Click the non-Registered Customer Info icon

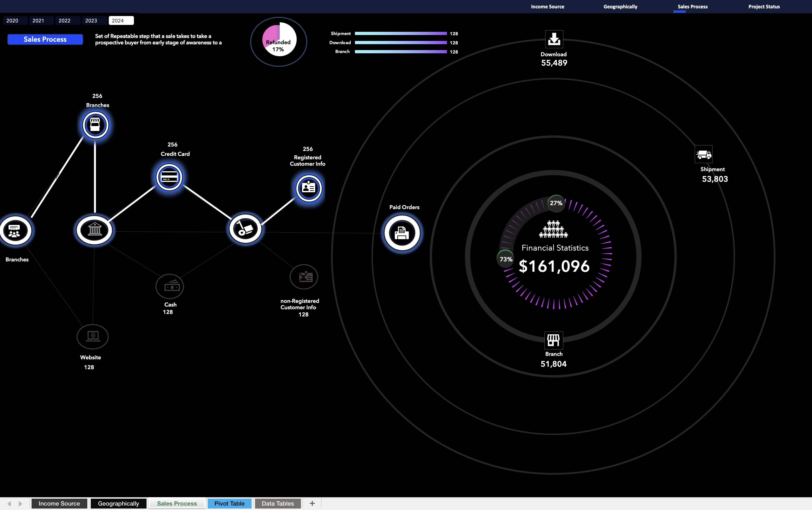[304, 277]
